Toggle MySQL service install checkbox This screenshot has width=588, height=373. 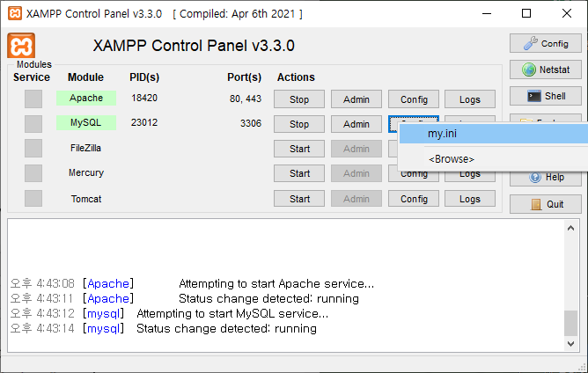point(33,124)
